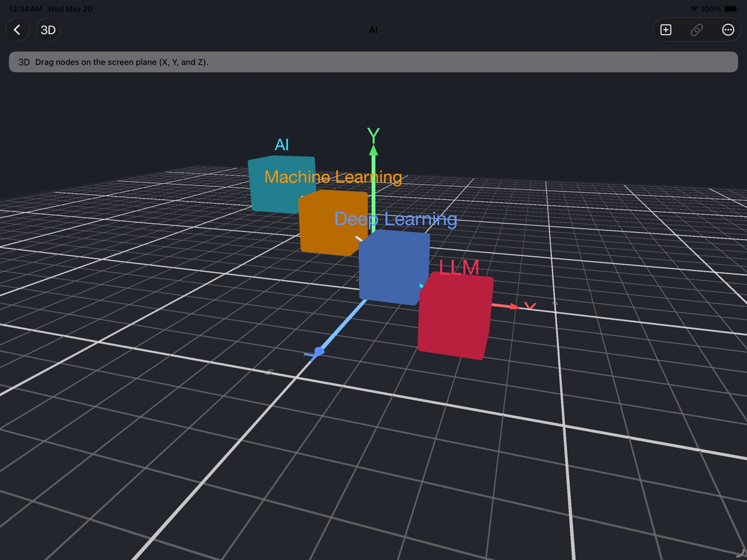Tap the 'AI' document title
Viewport: 747px width, 560px height.
373,30
